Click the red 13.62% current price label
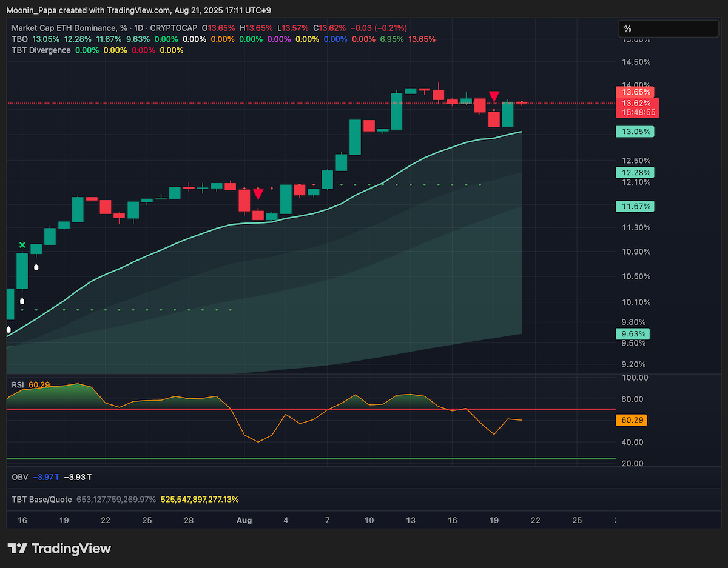The height and width of the screenshot is (568, 728). (638, 103)
